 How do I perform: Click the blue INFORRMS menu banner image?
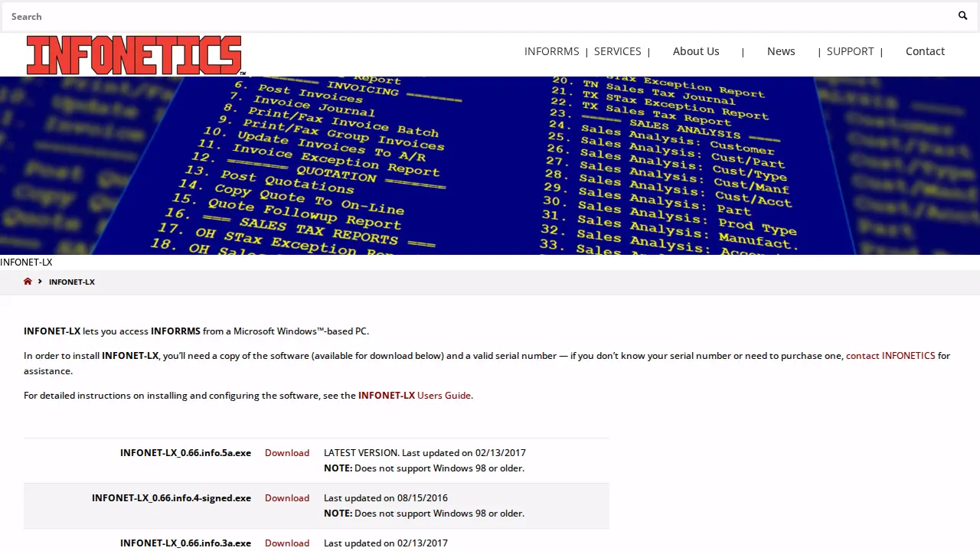(490, 165)
